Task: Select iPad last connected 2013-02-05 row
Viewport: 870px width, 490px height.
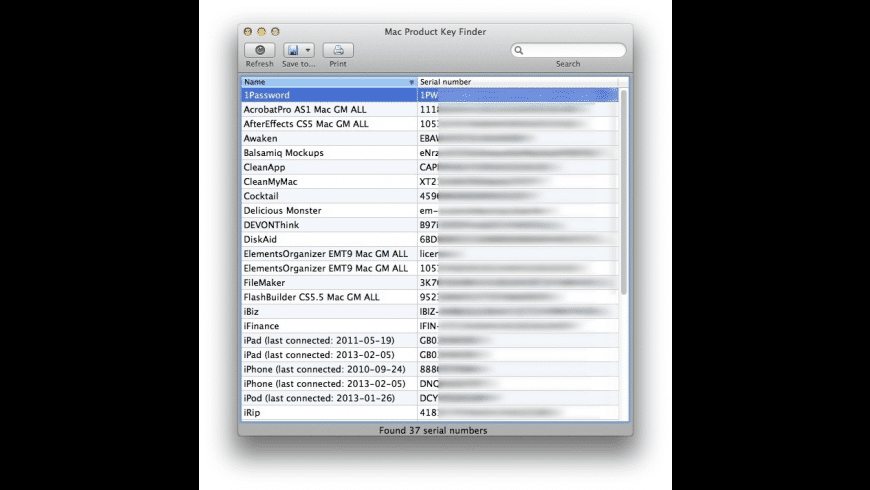Action: pyautogui.click(x=430, y=355)
